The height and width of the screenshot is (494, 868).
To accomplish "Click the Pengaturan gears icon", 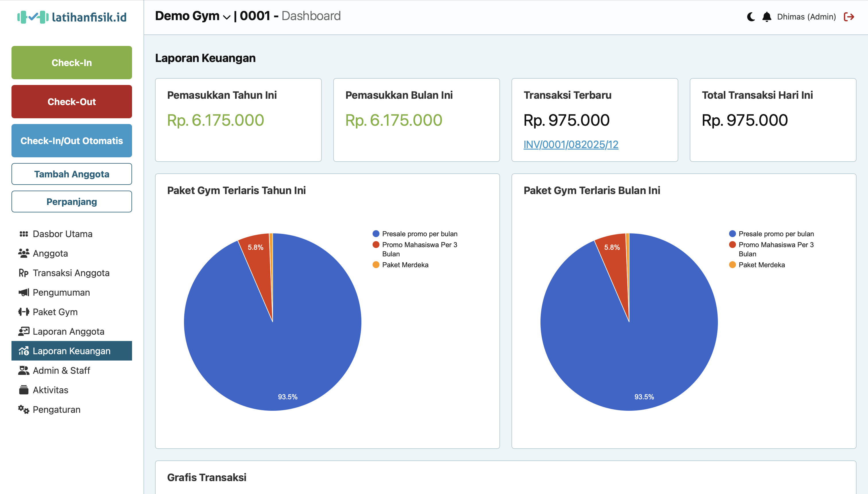I will pyautogui.click(x=24, y=409).
